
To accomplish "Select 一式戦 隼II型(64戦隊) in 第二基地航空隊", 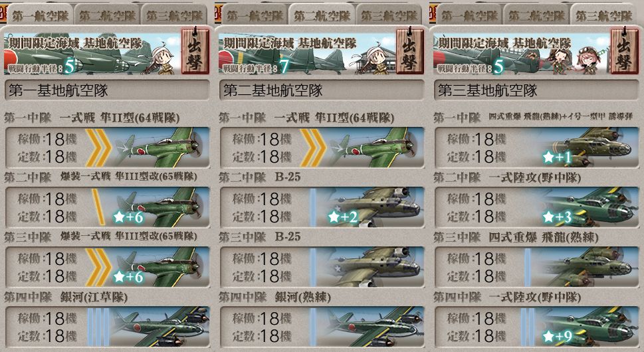I will [x=322, y=147].
